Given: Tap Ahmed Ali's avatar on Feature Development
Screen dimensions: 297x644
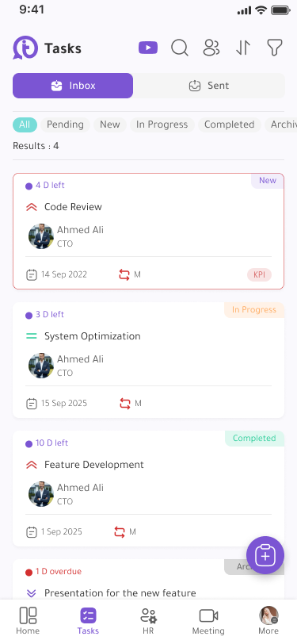Looking at the screenshot, I should [41, 494].
